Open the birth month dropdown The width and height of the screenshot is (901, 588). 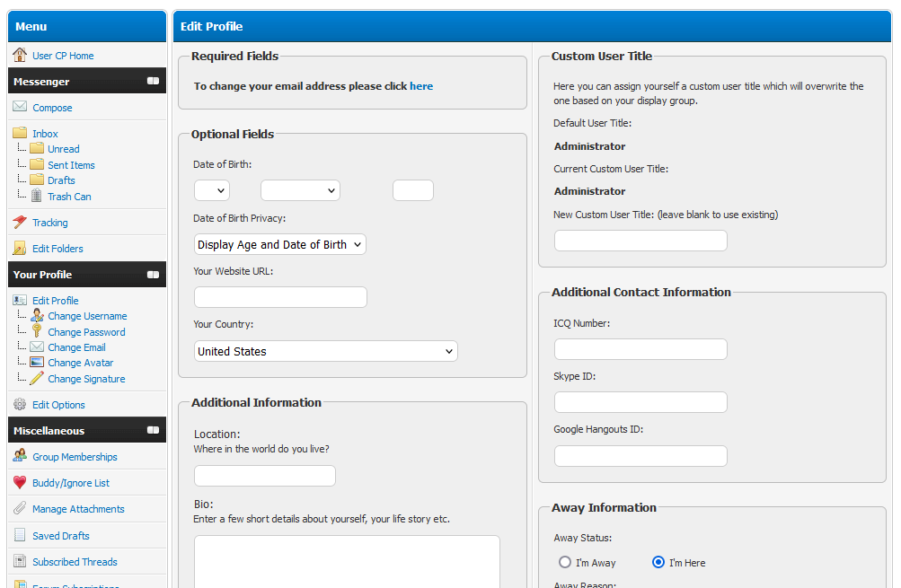[x=300, y=190]
